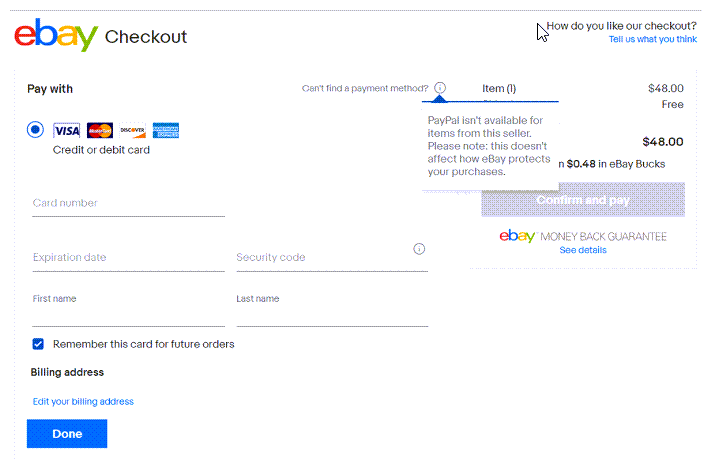Image resolution: width=713 pixels, height=462 pixels.
Task: Click the MasterCard icon
Action: pyautogui.click(x=100, y=131)
